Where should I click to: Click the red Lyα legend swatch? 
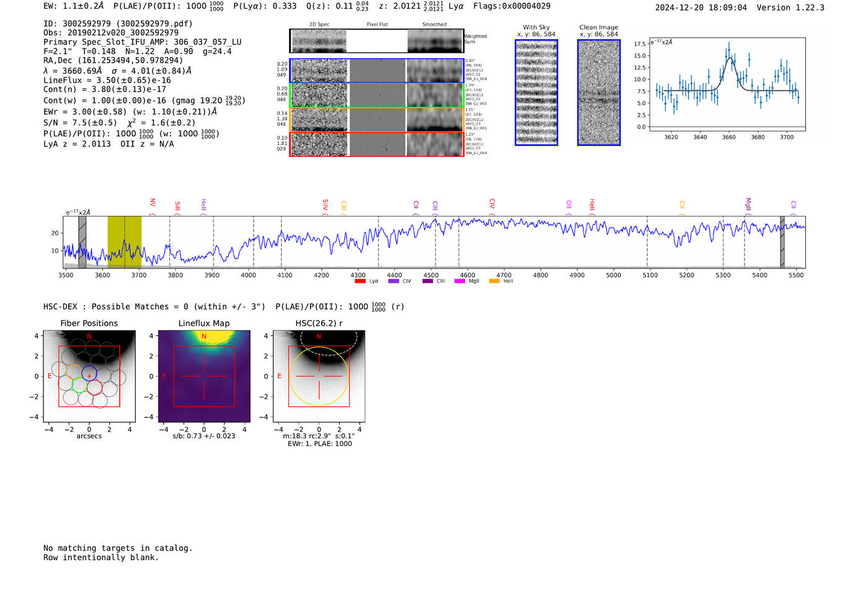point(360,281)
